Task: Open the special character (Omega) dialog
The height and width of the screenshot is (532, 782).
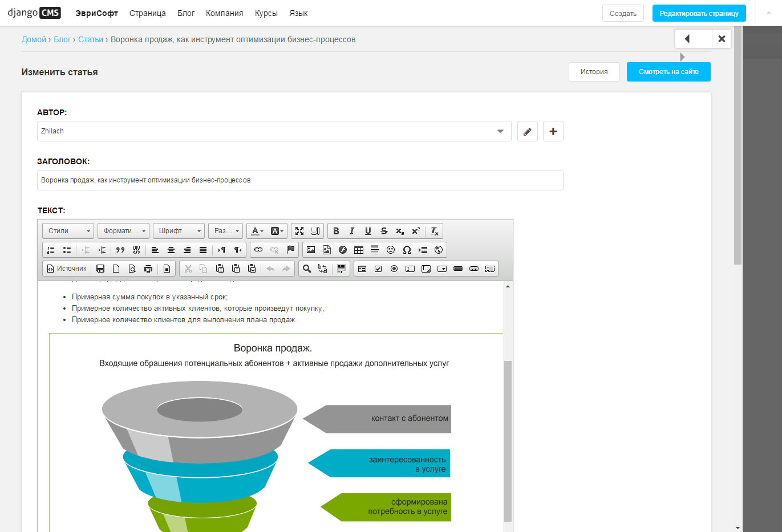Action: pos(407,250)
